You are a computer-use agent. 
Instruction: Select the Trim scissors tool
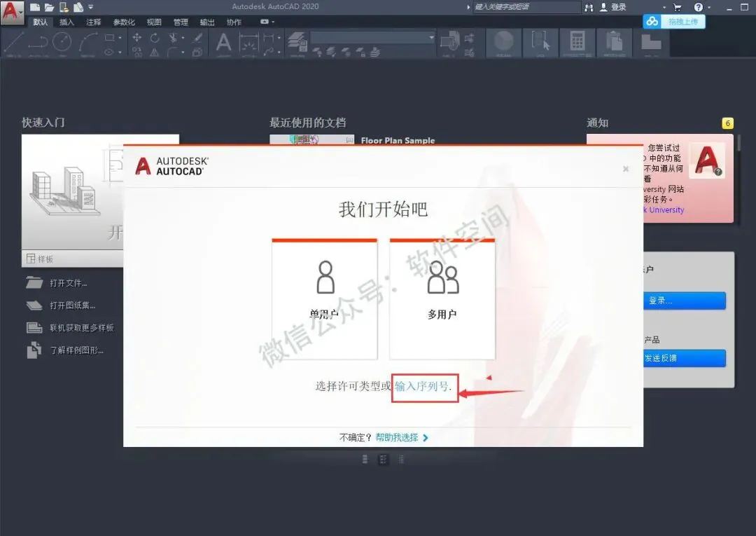pyautogui.click(x=173, y=37)
